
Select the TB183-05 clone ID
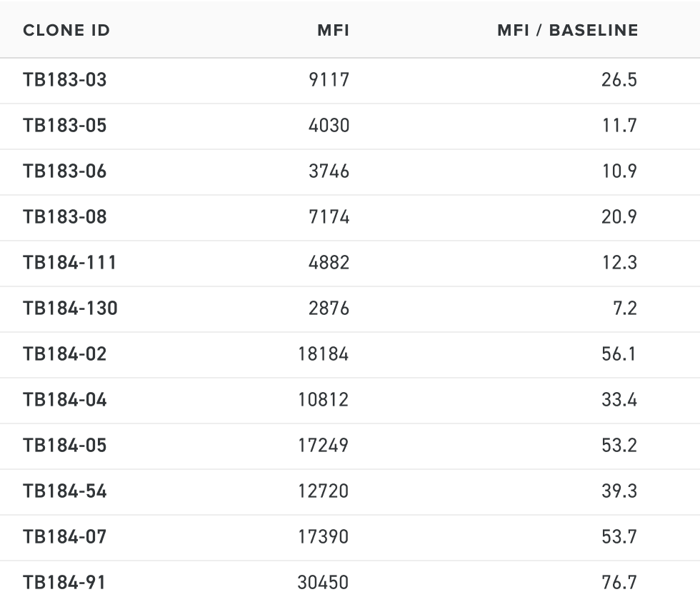point(64,125)
